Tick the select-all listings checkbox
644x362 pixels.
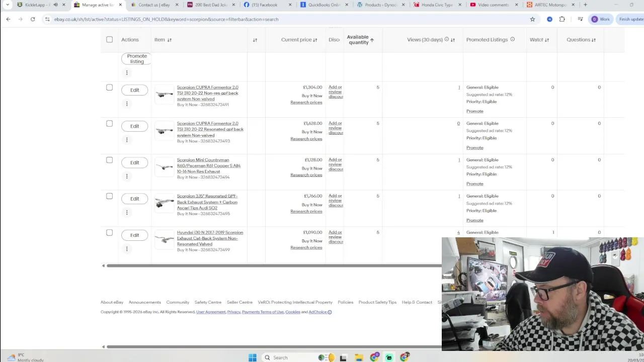pyautogui.click(x=109, y=39)
